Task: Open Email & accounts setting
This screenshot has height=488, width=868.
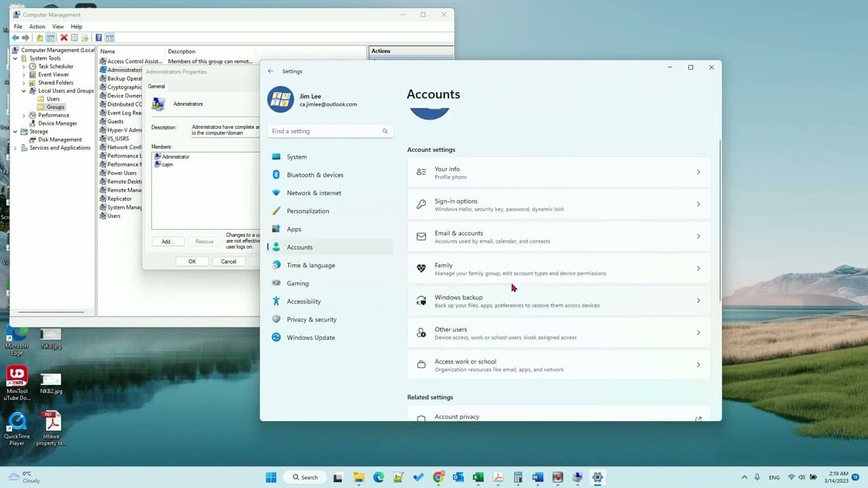Action: pyautogui.click(x=559, y=237)
